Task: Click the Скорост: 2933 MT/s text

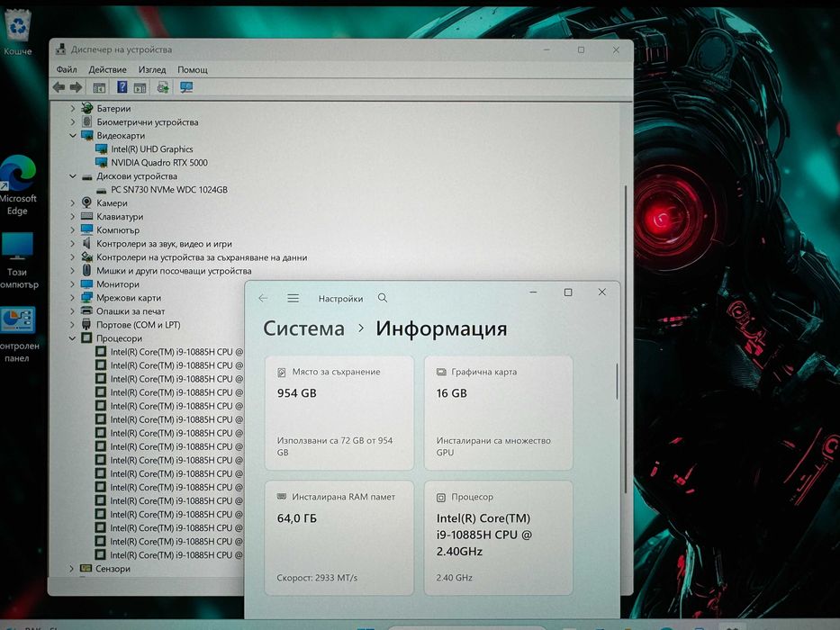Action: (317, 578)
